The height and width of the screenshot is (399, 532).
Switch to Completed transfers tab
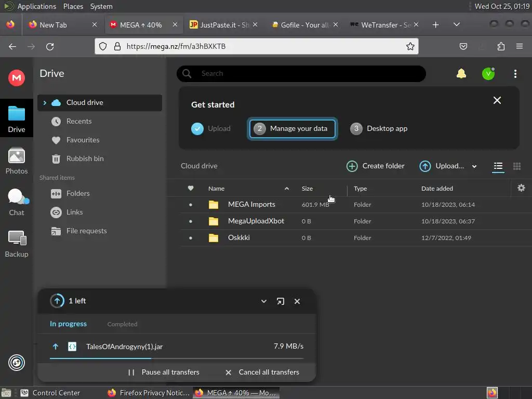(122, 324)
